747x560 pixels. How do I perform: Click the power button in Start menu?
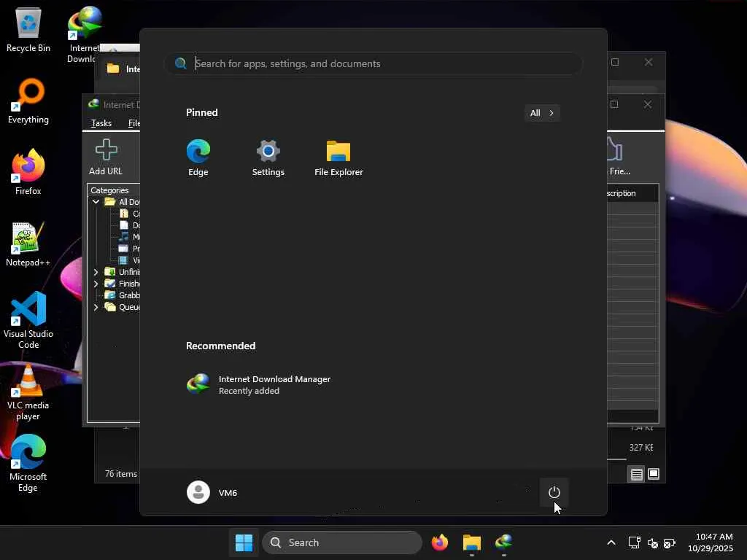point(554,492)
